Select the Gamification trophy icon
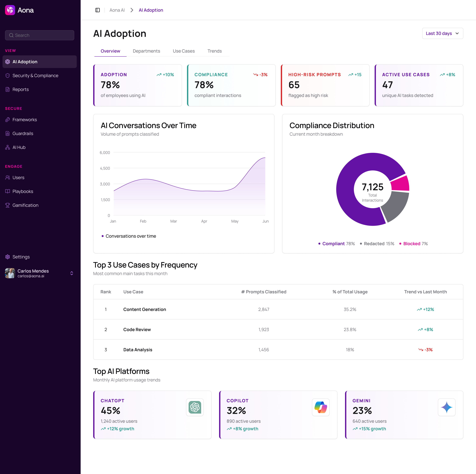The height and width of the screenshot is (474, 476). pyautogui.click(x=7, y=205)
